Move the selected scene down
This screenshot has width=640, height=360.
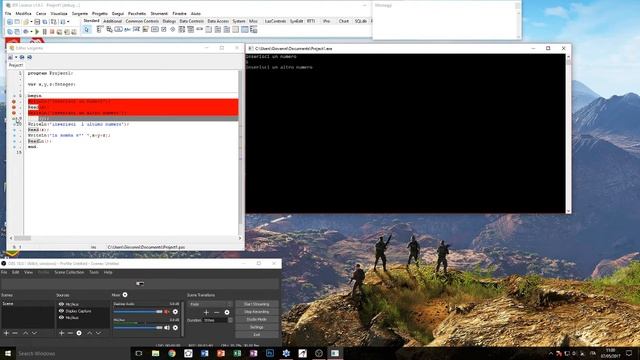(x=34, y=333)
